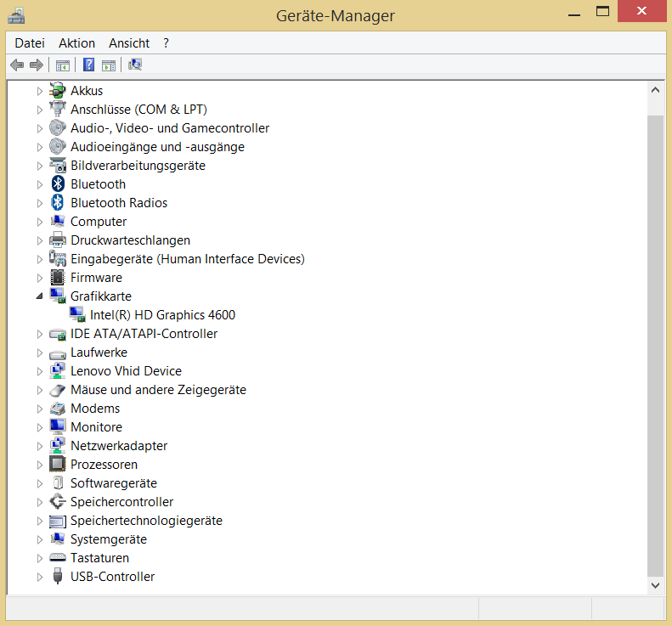The width and height of the screenshot is (672, 626).
Task: Select the Speichertechnologiegeräte label
Action: click(x=146, y=521)
